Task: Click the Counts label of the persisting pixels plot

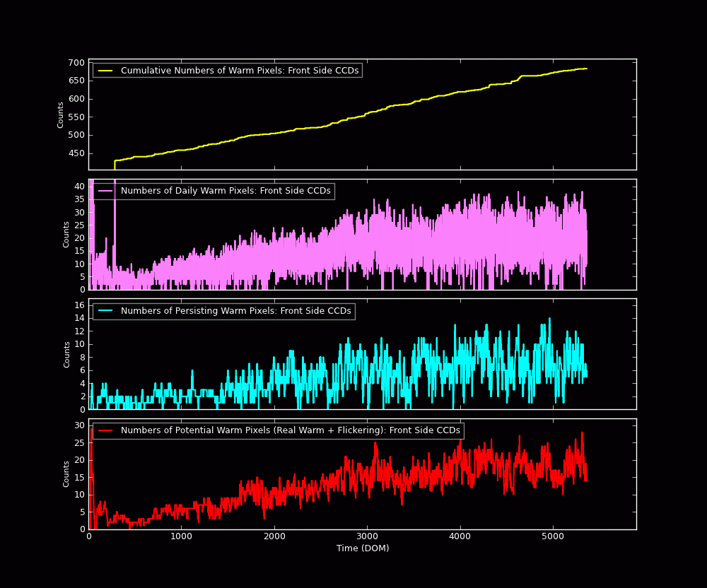Action: [66, 354]
